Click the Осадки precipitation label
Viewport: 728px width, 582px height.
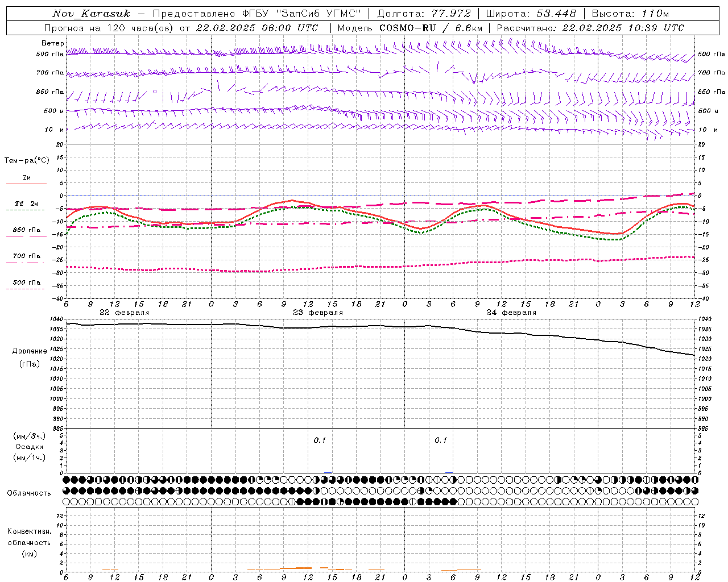click(x=30, y=447)
